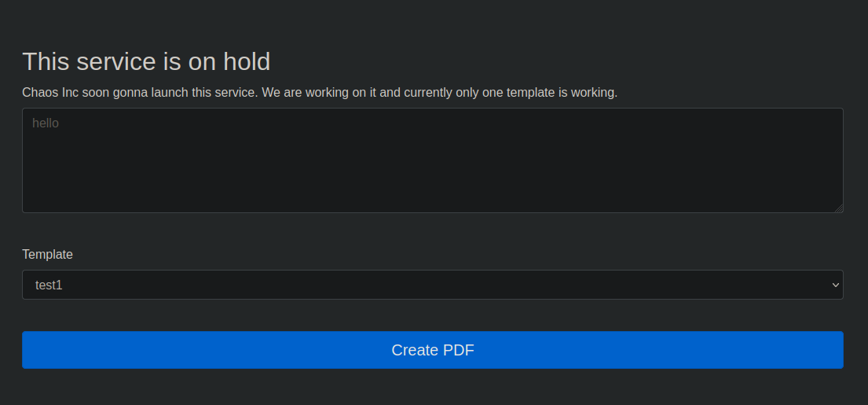The width and height of the screenshot is (868, 405).
Task: Click the middle of the template select box
Action: point(432,285)
